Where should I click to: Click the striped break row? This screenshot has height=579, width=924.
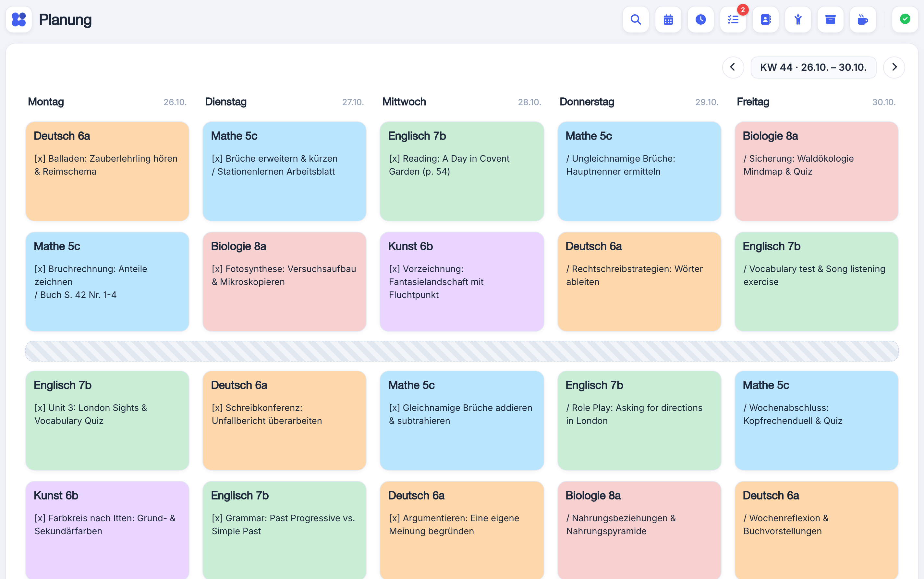[x=462, y=351]
